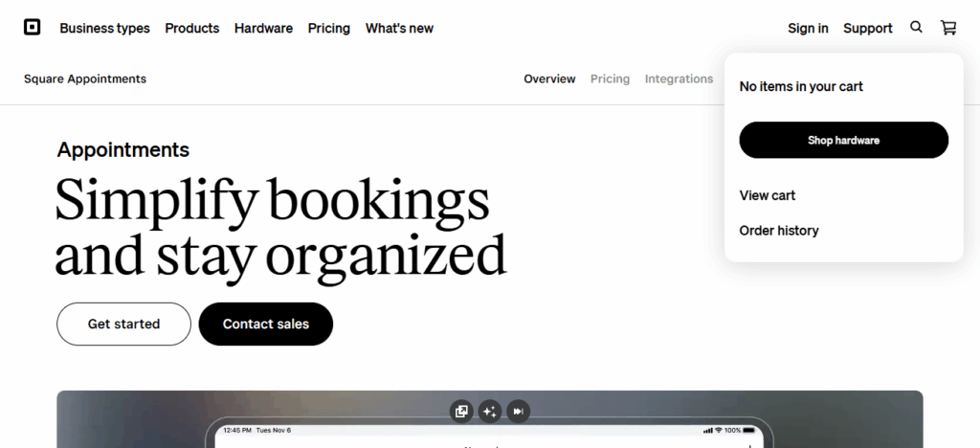Open the search magnifier icon
The image size is (980, 448).
(916, 28)
